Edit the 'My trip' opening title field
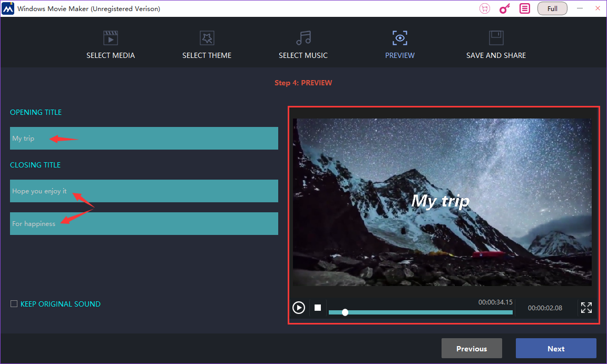607x364 pixels. 144,139
